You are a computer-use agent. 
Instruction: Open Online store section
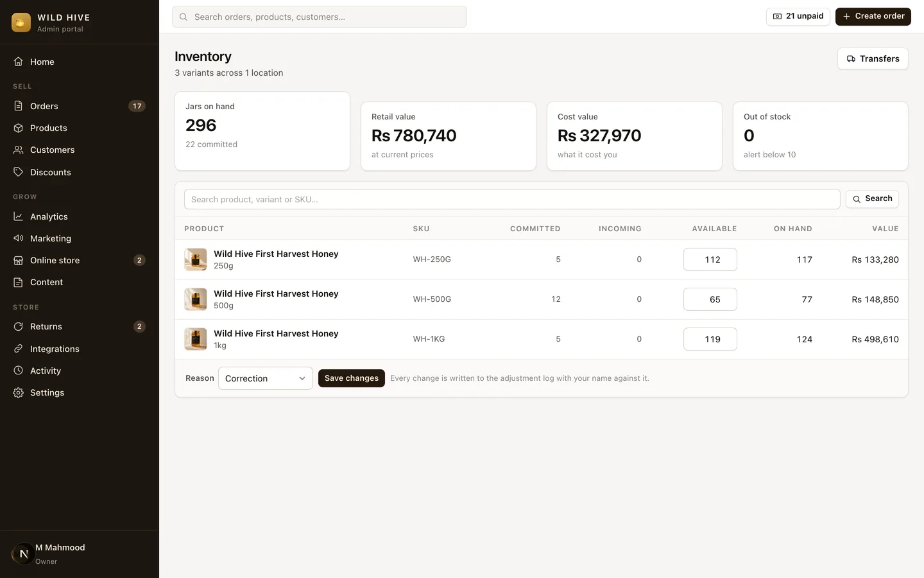click(x=80, y=260)
